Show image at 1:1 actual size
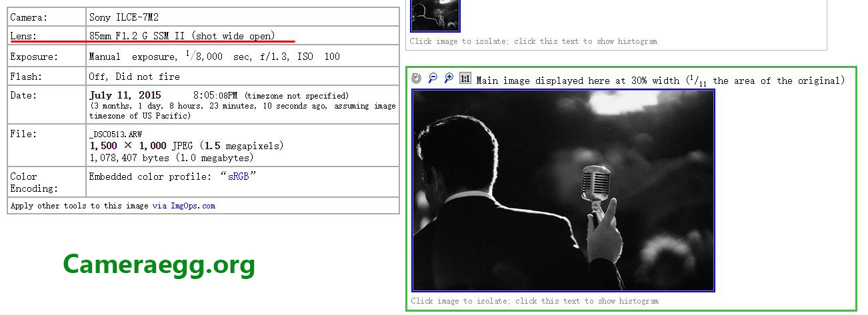This screenshot has height=315, width=868. click(465, 79)
